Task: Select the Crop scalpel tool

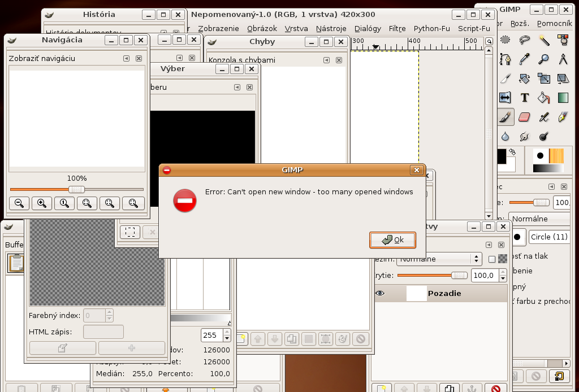Action: [x=505, y=78]
